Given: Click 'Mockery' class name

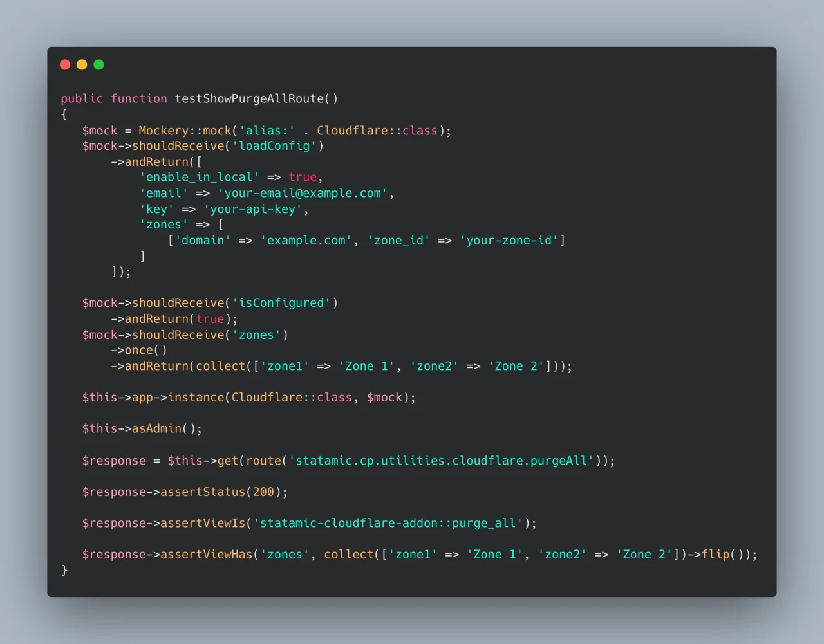Looking at the screenshot, I should click(164, 131).
